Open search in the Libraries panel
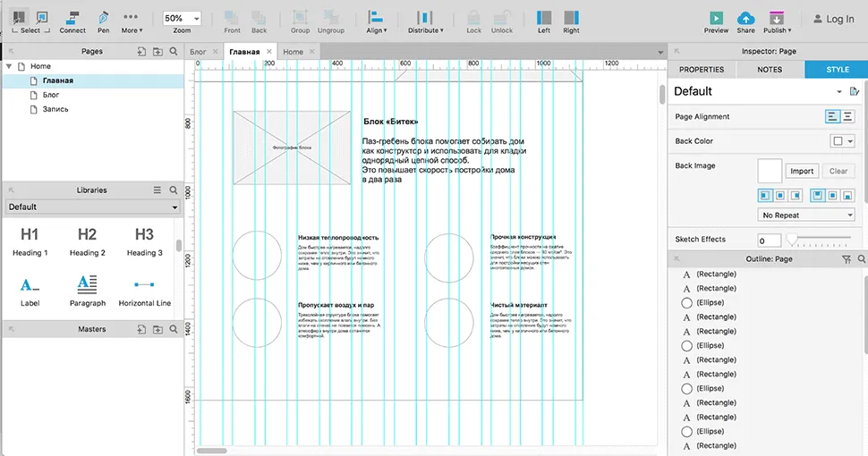 [x=174, y=190]
